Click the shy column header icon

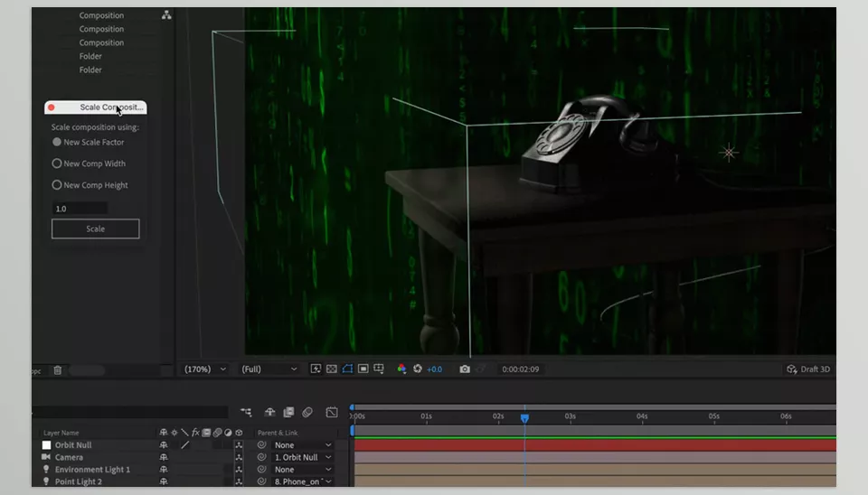164,433
